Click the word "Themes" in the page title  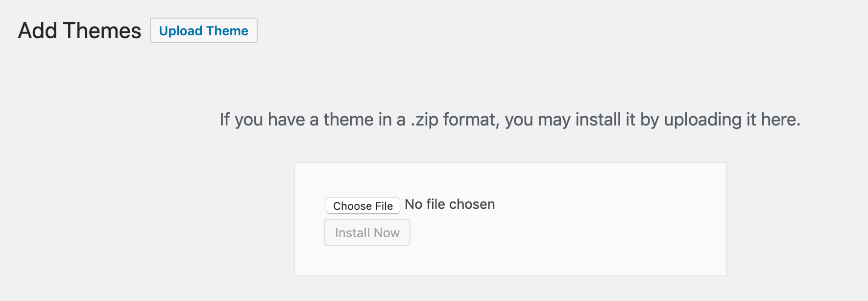[102, 31]
